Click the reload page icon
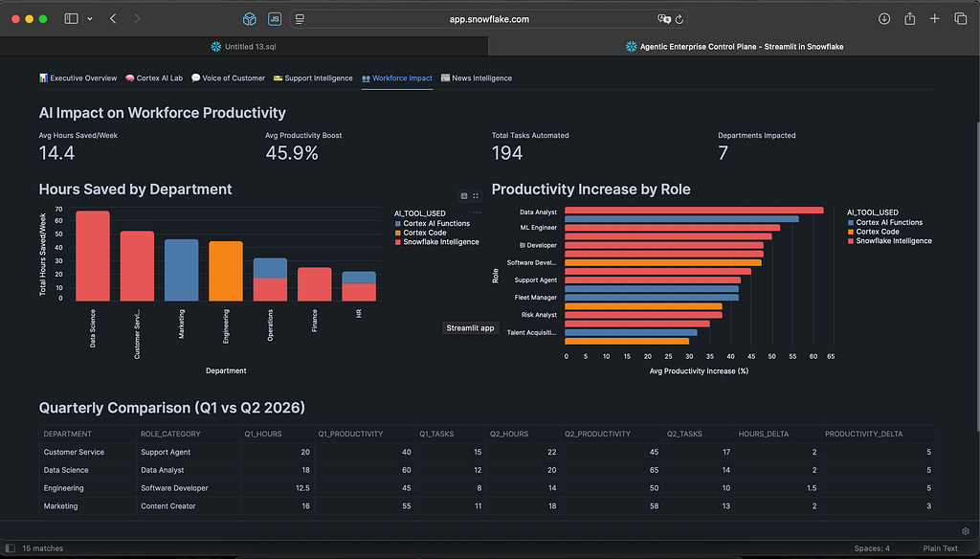Screen dimensions: 980x559 click(x=679, y=19)
